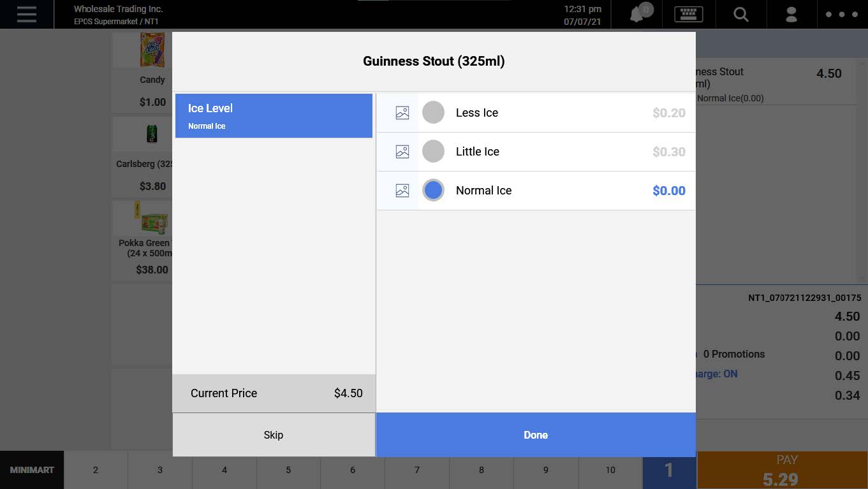Image resolution: width=868 pixels, height=489 pixels.
Task: Click the Skip button
Action: (274, 435)
